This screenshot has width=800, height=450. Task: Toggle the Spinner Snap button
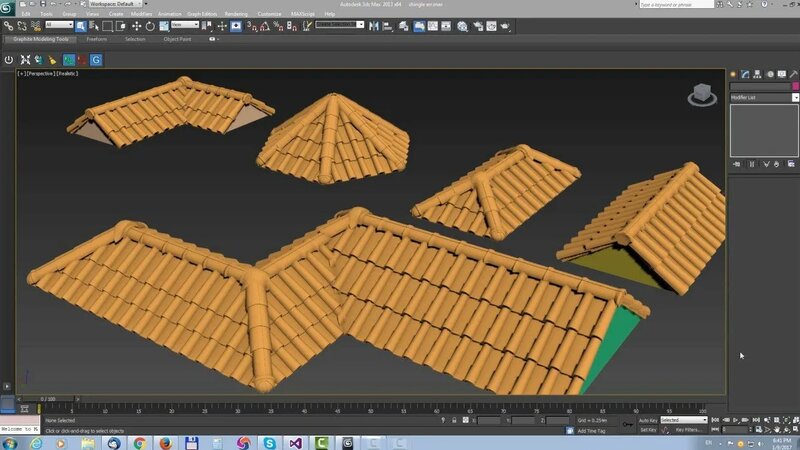click(x=292, y=26)
